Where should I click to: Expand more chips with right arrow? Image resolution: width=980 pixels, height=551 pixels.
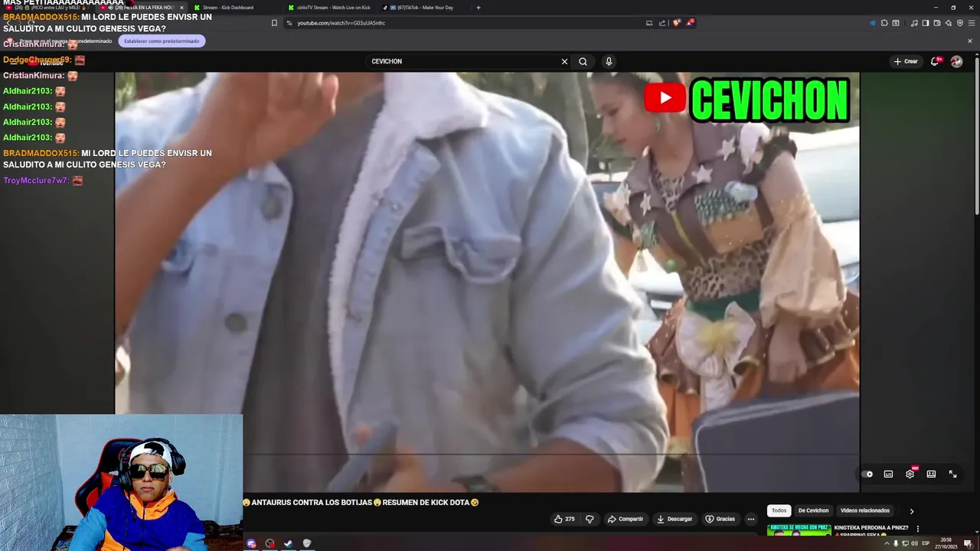pyautogui.click(x=911, y=511)
